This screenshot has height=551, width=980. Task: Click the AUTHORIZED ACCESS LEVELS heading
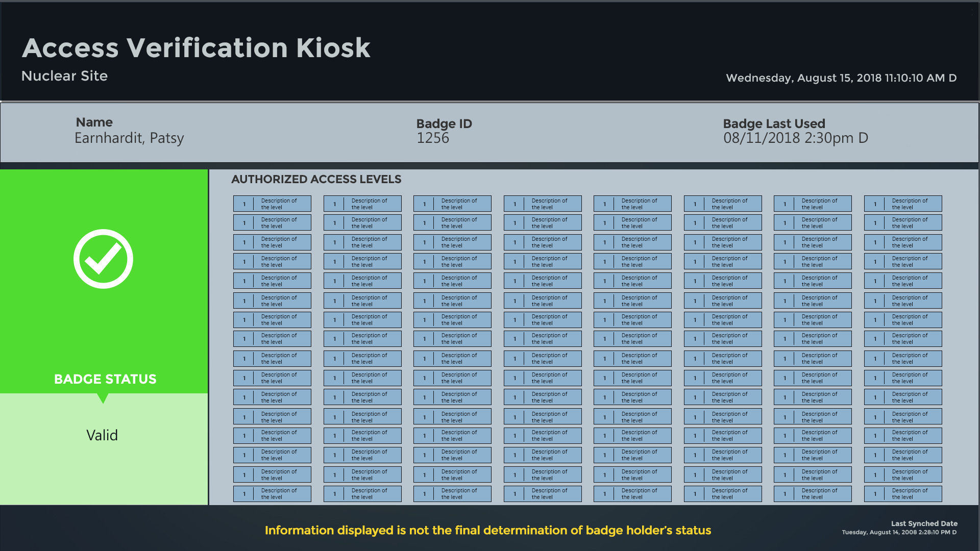pos(316,180)
